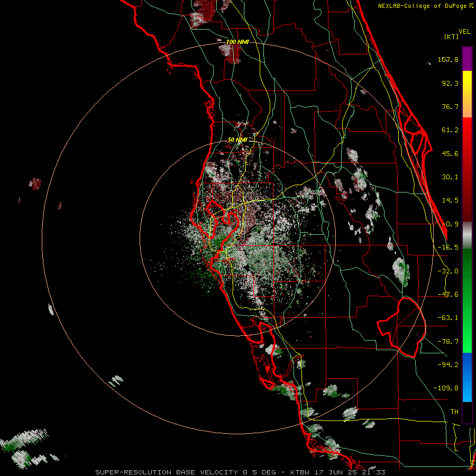Click the -78.7 velocity scale value
476x476 pixels.
pyautogui.click(x=448, y=342)
